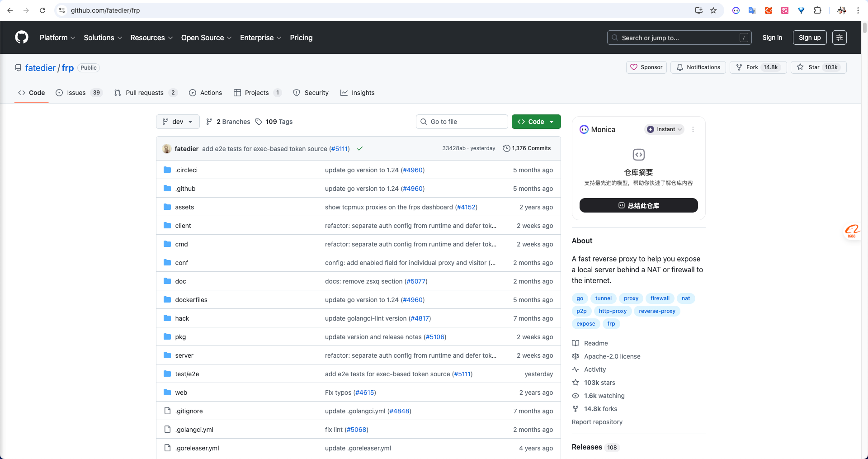Open the .golangci.yml file
The image size is (868, 459).
coord(194,430)
